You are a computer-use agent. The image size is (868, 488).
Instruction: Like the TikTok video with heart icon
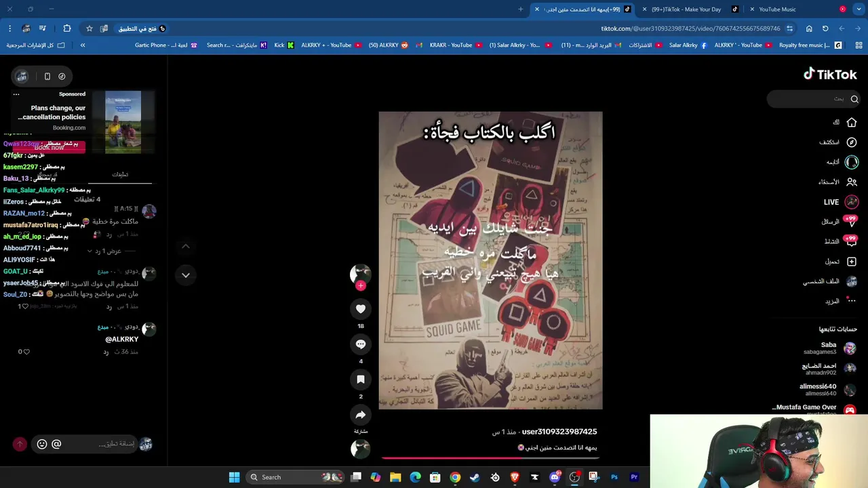361,309
